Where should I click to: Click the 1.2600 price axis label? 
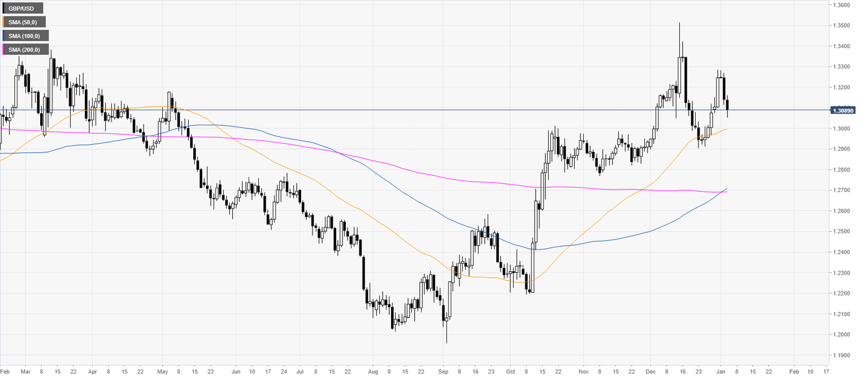pos(842,211)
